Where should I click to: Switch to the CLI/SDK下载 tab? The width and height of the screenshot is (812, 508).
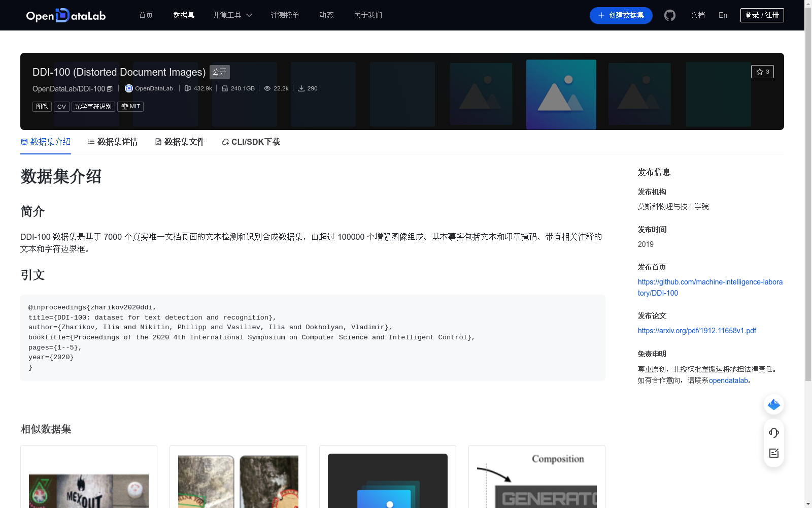tap(251, 142)
